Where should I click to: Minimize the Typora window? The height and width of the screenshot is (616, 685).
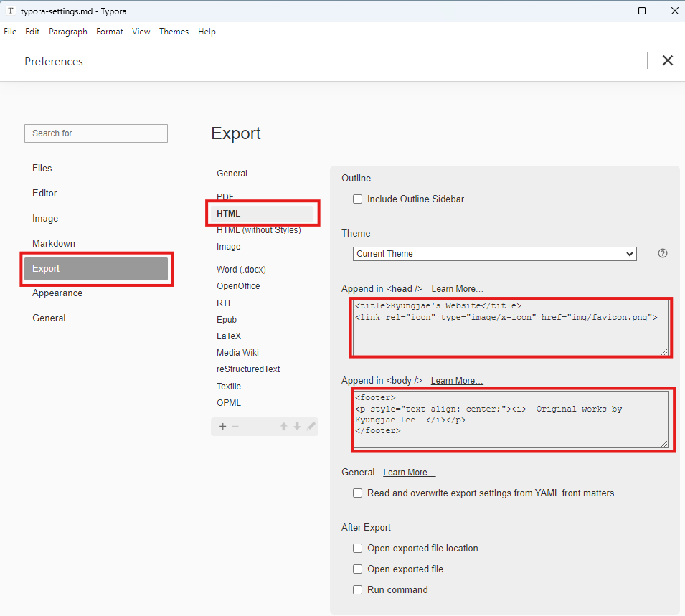click(610, 11)
